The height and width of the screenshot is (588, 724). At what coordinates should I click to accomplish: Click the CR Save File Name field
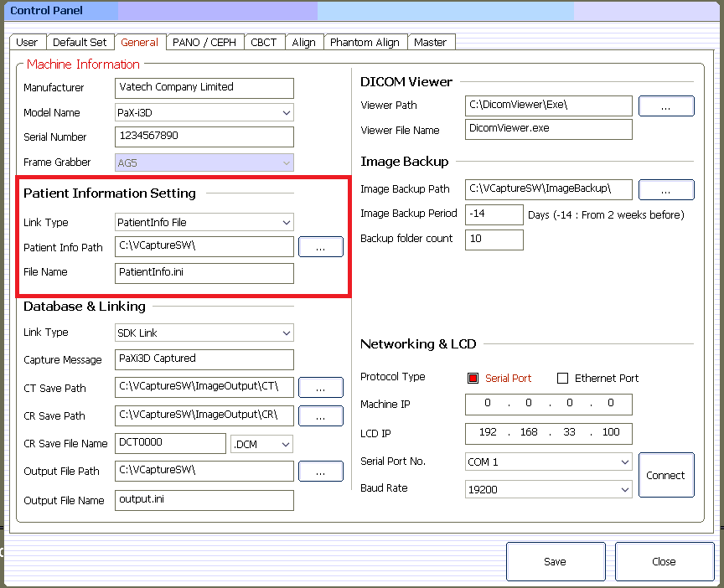tap(170, 444)
